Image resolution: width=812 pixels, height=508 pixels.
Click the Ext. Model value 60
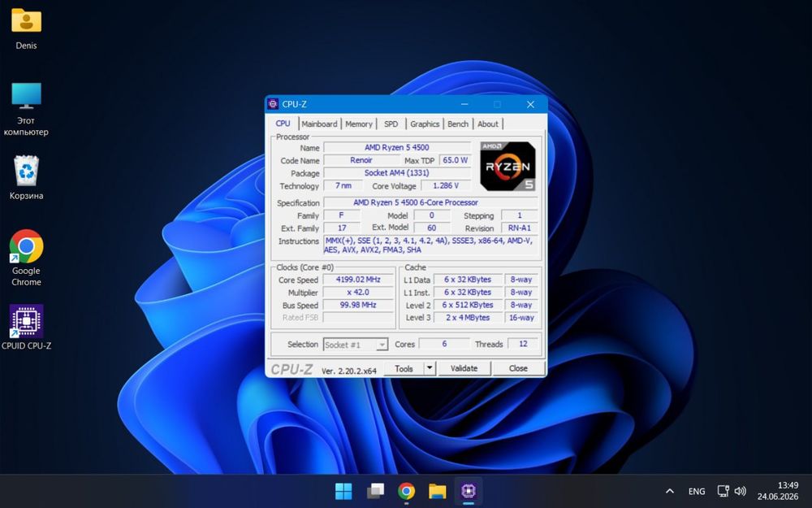tap(431, 228)
